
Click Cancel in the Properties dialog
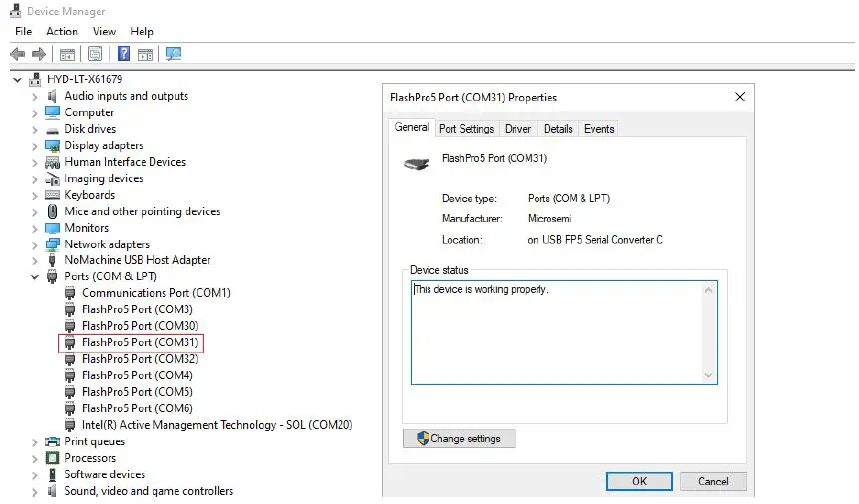(x=713, y=481)
